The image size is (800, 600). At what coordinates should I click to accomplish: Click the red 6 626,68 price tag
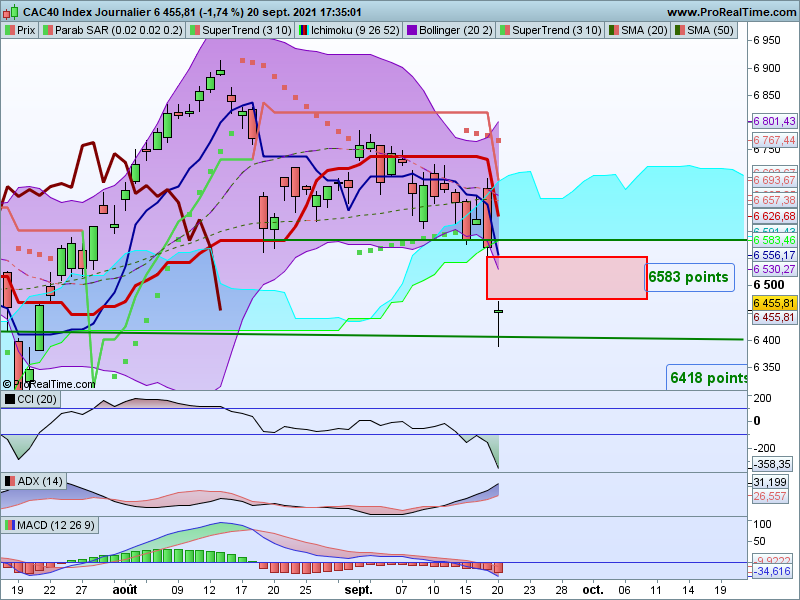pyautogui.click(x=774, y=216)
